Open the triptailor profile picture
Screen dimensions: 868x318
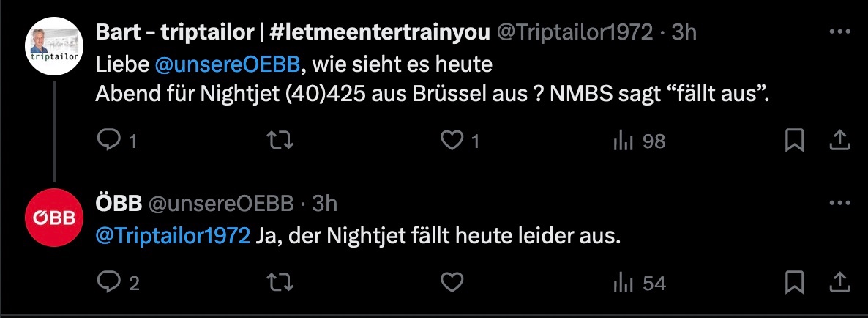point(55,45)
